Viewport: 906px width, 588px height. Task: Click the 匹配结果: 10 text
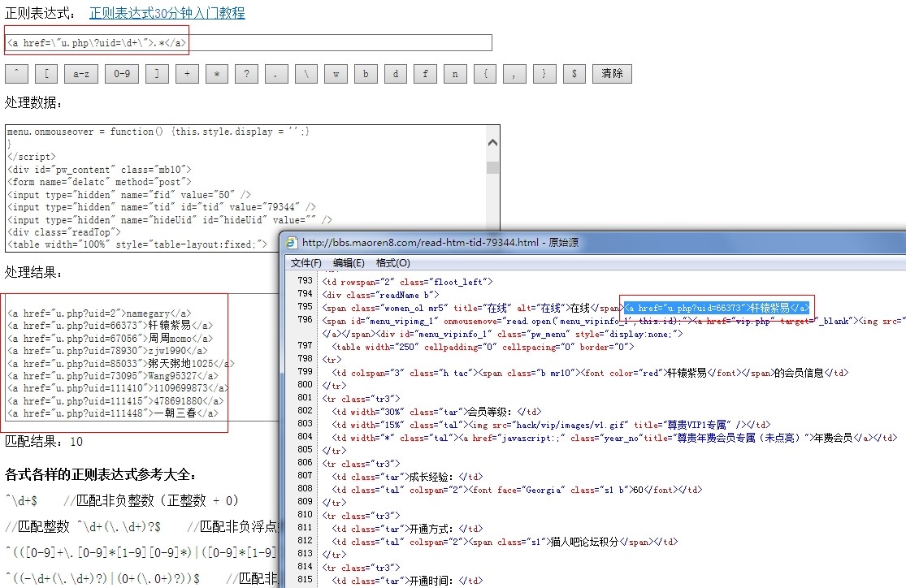44,442
